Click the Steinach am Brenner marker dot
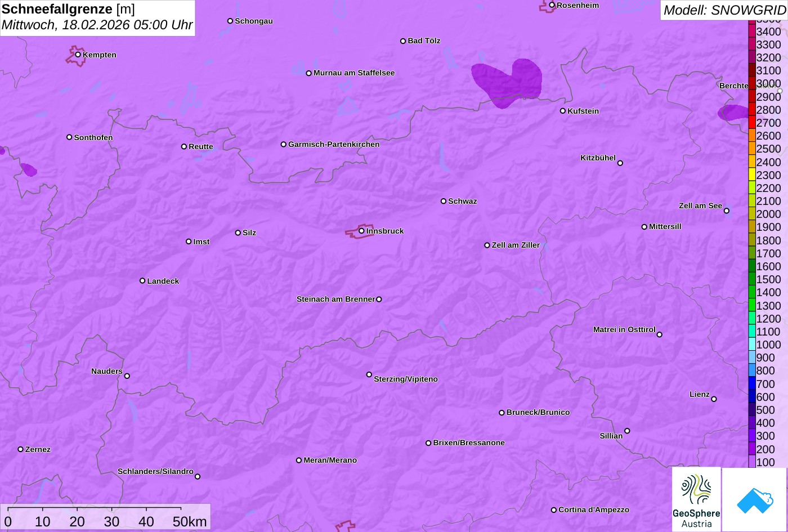The height and width of the screenshot is (532, 788). click(x=379, y=299)
